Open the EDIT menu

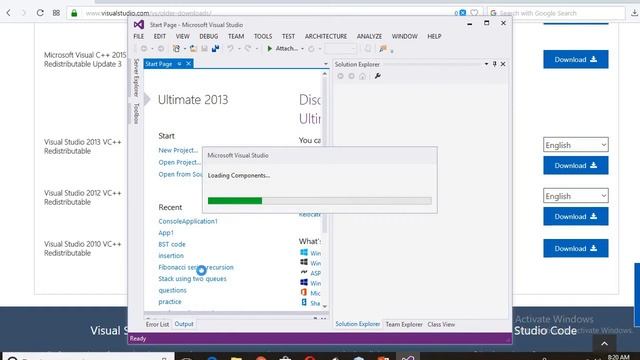pos(160,36)
